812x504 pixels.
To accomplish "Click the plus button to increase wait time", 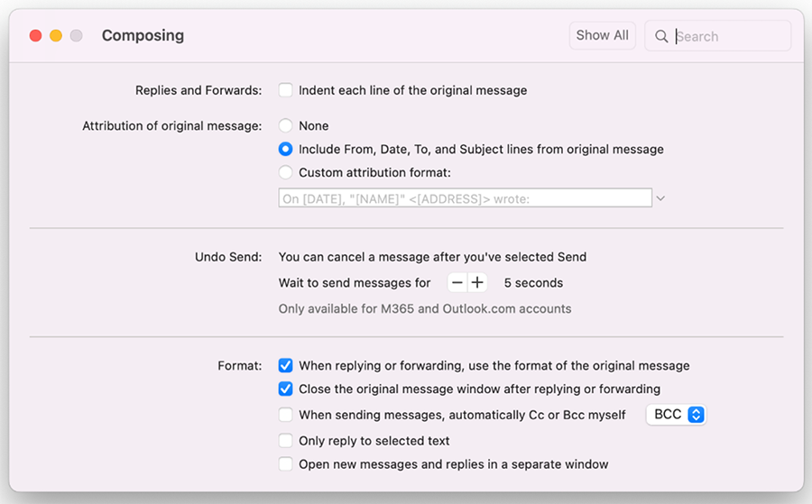I will (x=477, y=283).
